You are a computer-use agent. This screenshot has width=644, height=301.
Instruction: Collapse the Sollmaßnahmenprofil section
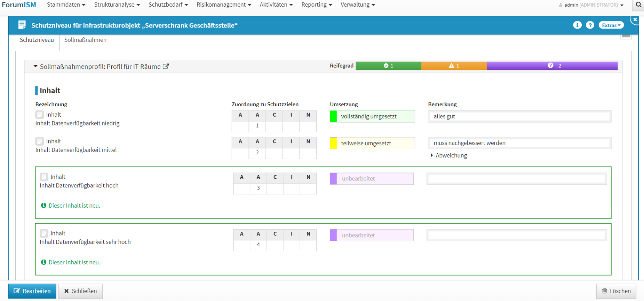tap(35, 66)
